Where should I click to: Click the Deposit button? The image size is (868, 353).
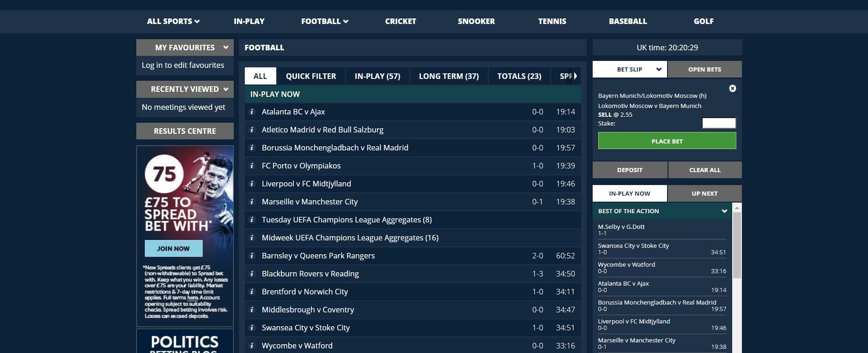630,170
